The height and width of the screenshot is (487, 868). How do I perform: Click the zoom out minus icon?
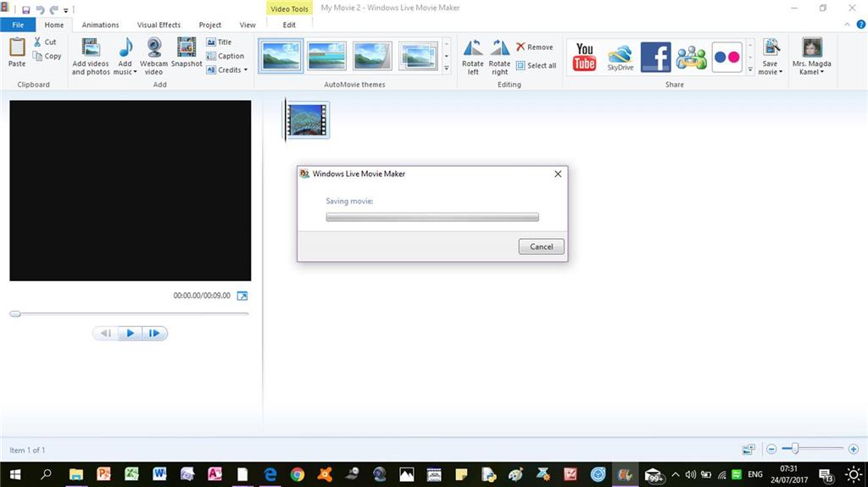pyautogui.click(x=771, y=449)
